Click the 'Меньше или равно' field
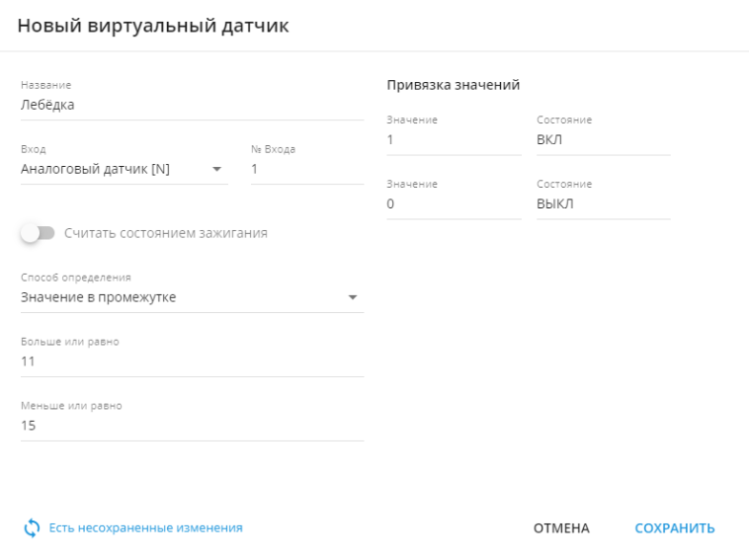Image resolution: width=749 pixels, height=560 pixels. point(191,426)
